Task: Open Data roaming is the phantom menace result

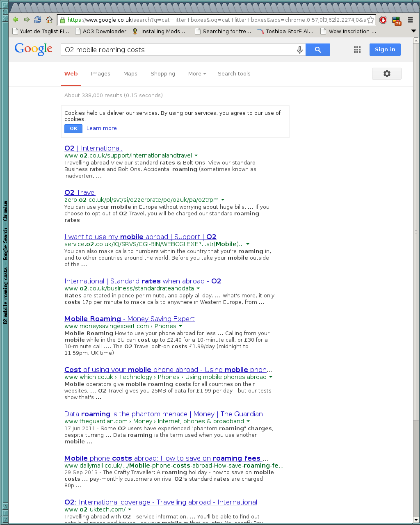Action: tap(164, 414)
